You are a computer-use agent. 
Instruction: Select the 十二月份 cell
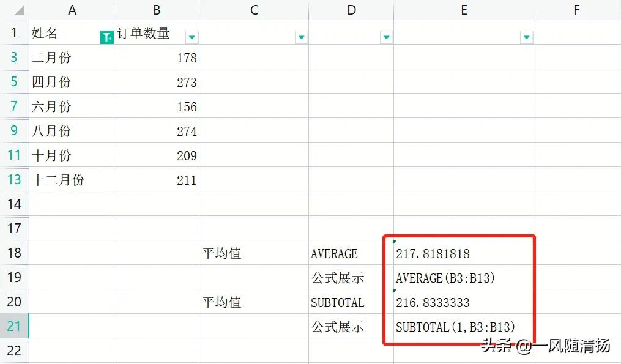pyautogui.click(x=72, y=180)
